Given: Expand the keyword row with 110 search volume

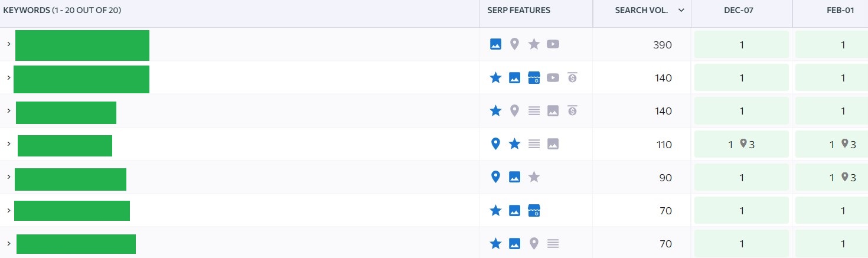Looking at the screenshot, I should click(x=8, y=144).
